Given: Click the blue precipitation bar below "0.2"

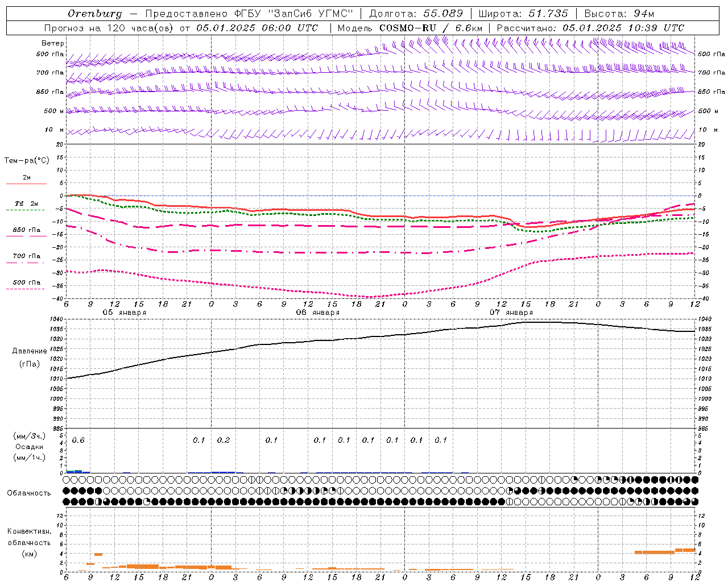Looking at the screenshot, I should [223, 472].
